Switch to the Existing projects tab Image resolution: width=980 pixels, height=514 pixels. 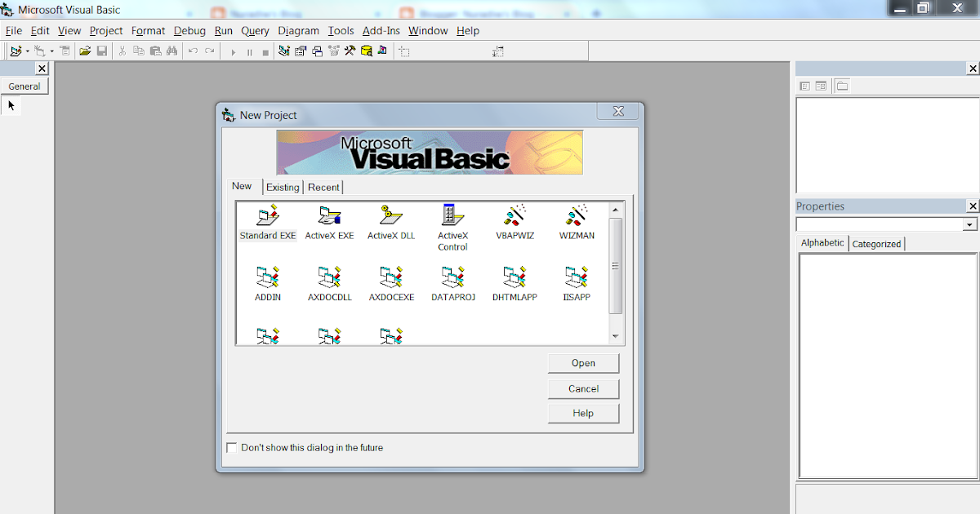coord(282,187)
